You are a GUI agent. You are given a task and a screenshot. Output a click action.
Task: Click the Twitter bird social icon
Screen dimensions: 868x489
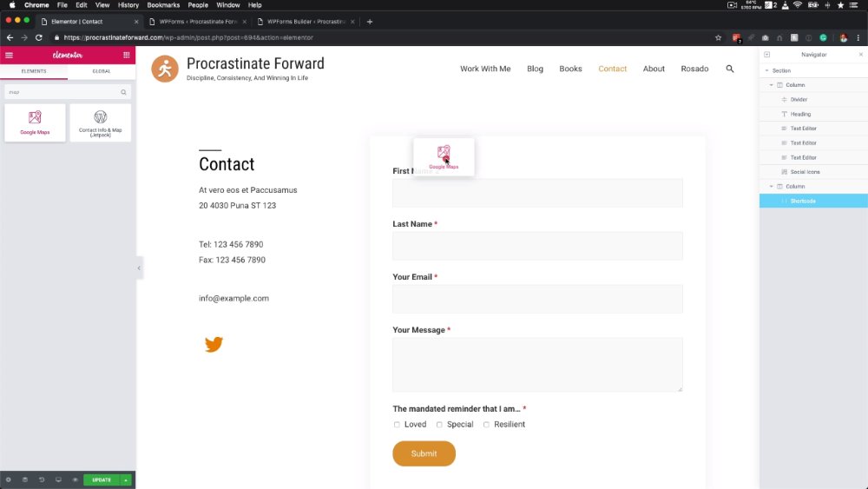[214, 344]
